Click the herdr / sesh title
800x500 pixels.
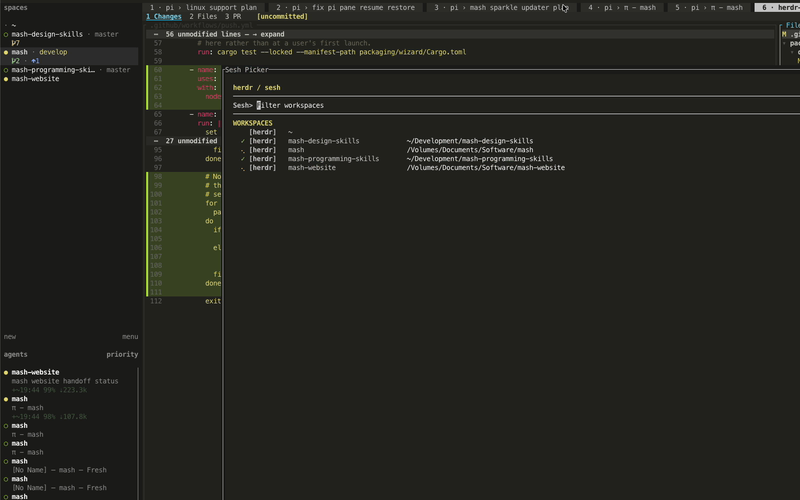(257, 88)
